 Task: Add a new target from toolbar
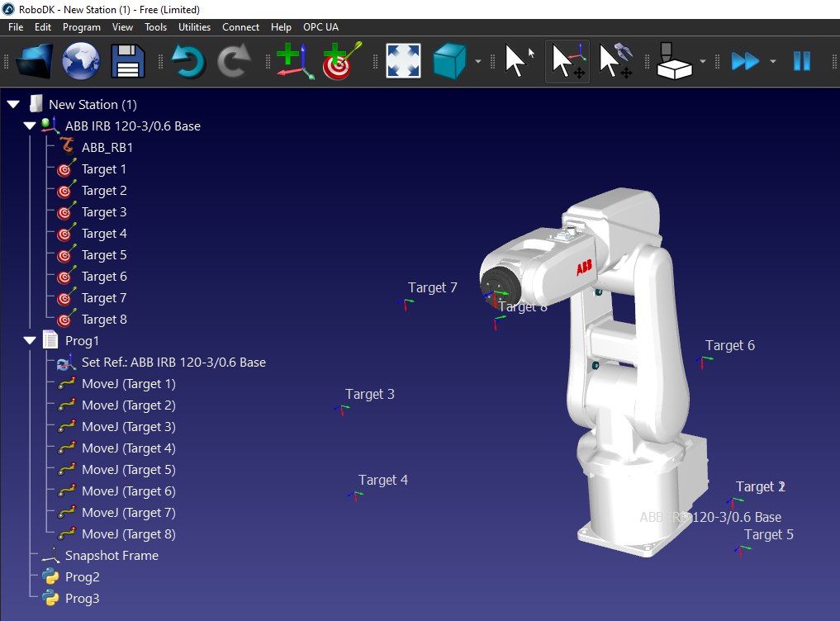coord(341,61)
